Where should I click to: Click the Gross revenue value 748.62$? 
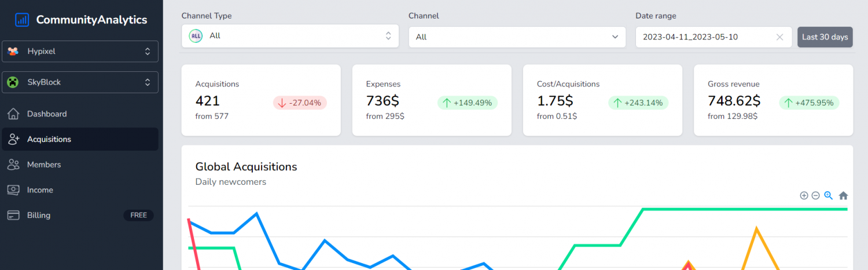tap(734, 101)
